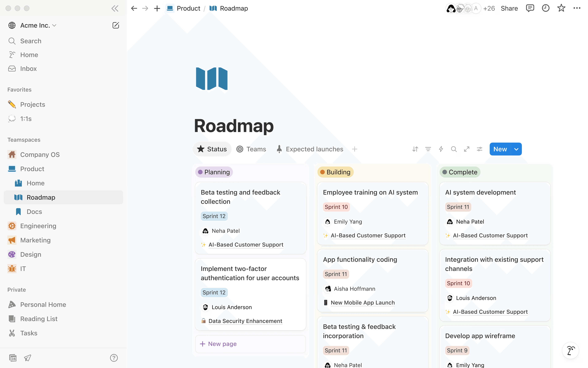Click the Teamspaces section header
This screenshot has width=588, height=368.
pos(24,140)
